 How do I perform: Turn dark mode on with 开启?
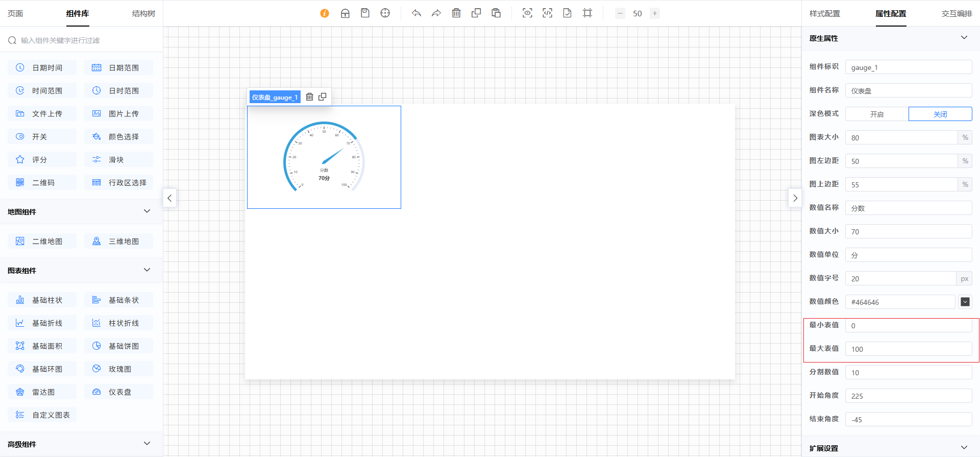(877, 114)
